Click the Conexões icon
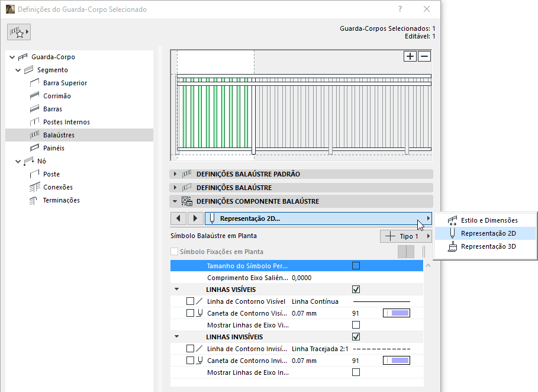Viewport: 538px width, 392px height. pyautogui.click(x=35, y=188)
